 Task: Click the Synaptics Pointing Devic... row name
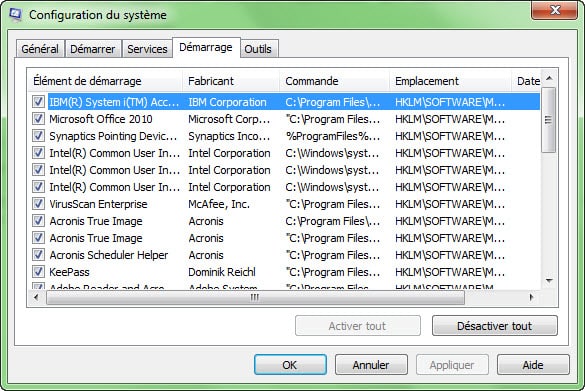[113, 136]
